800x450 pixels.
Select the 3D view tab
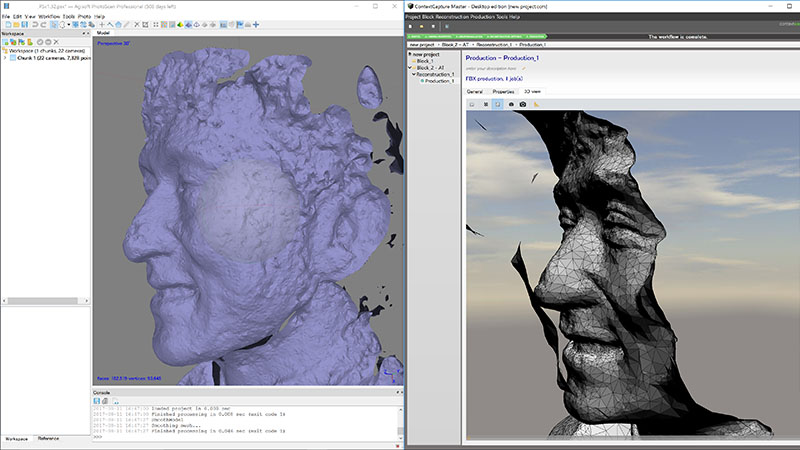coord(532,92)
